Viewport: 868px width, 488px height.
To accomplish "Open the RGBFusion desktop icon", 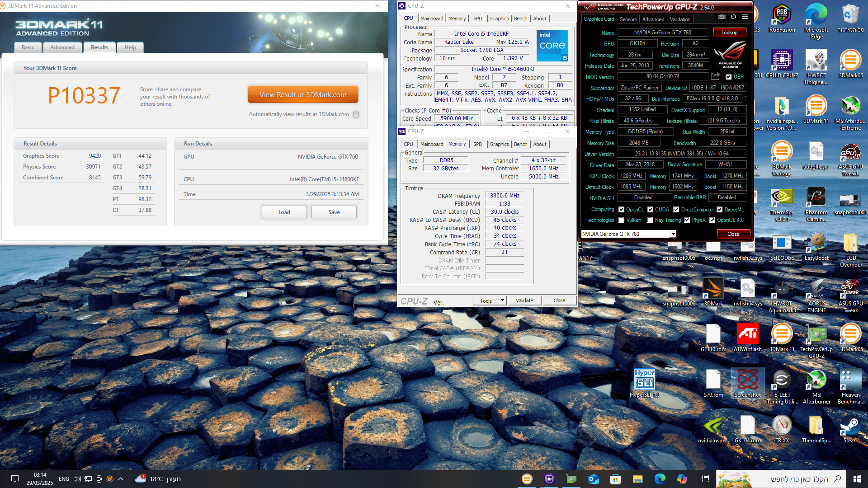I will tap(782, 19).
